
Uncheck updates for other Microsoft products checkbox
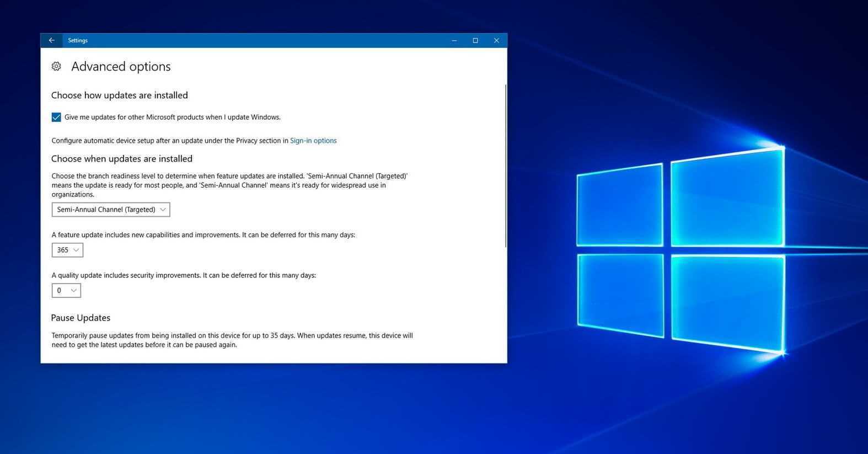coord(56,117)
